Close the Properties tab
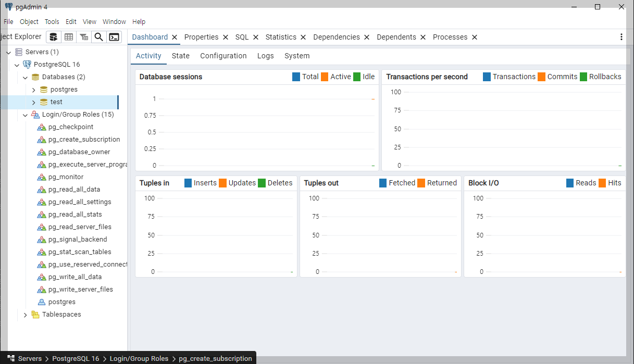Screen dimensions: 634x364 226,37
